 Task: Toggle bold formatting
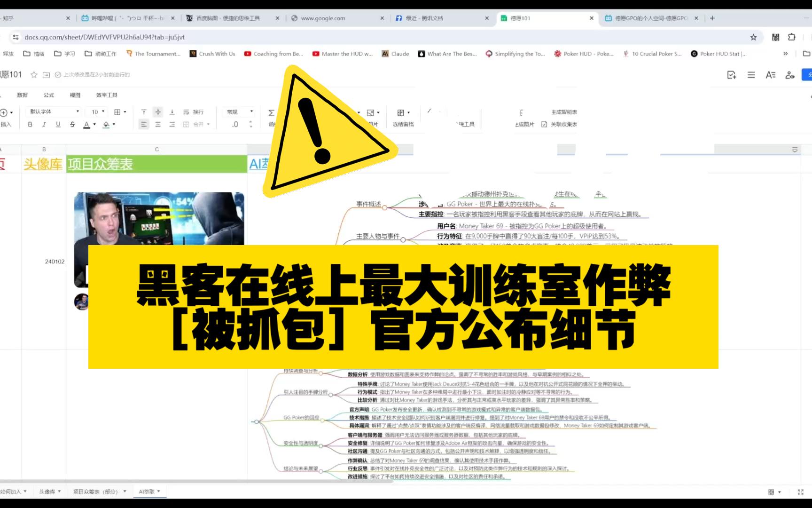point(30,124)
